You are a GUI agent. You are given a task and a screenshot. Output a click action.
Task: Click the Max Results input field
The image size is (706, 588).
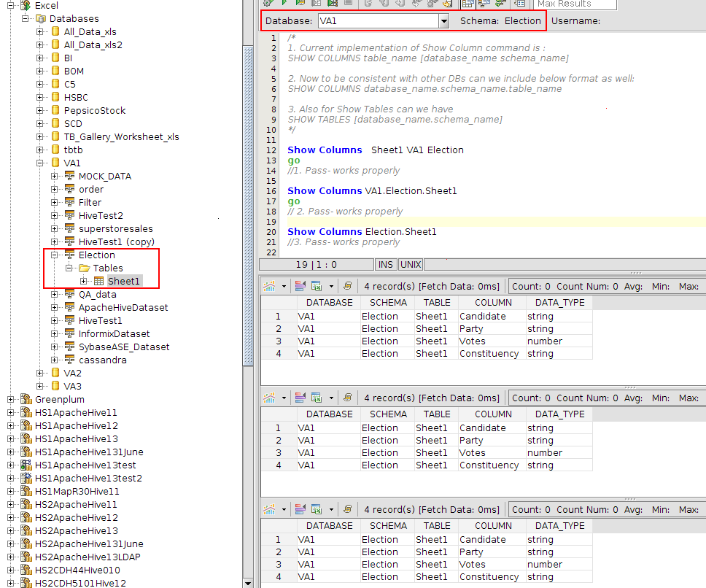575,4
